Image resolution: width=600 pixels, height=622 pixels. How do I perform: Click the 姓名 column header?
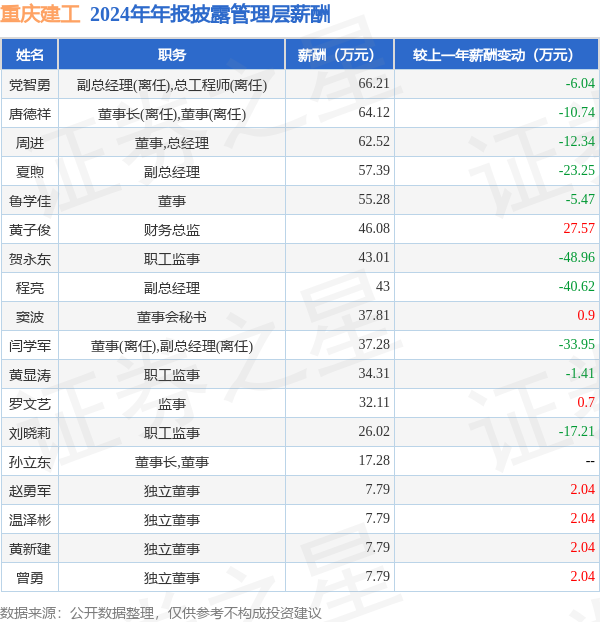[x=30, y=54]
